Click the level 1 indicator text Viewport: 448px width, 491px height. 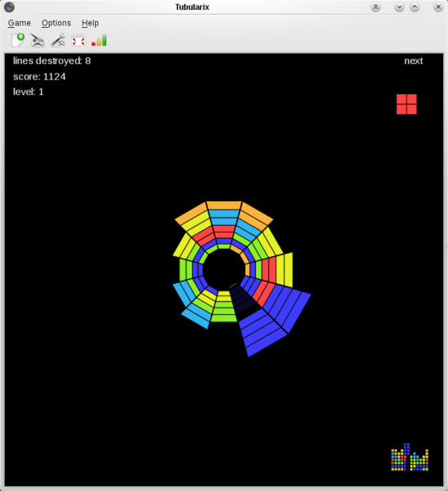(28, 92)
